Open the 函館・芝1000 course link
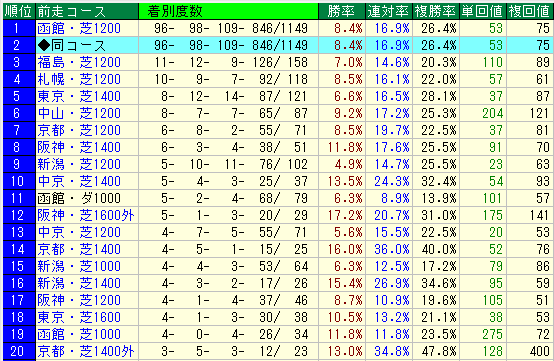Viewport: 554px width, 361px height. (x=79, y=334)
